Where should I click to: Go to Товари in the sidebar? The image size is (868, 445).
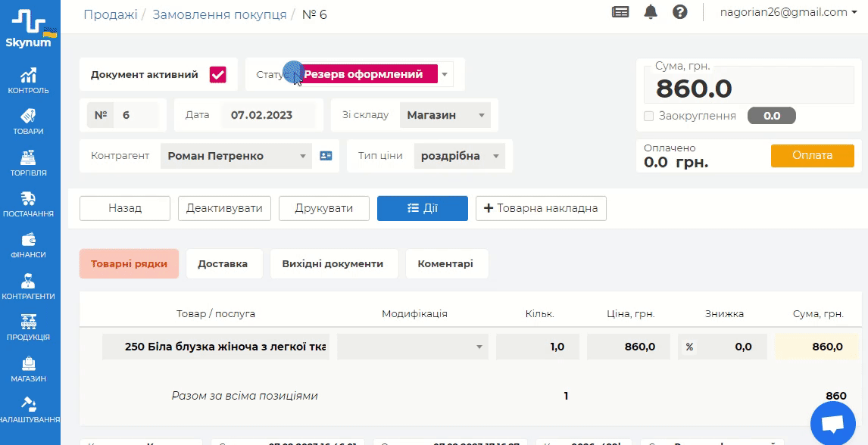29,121
